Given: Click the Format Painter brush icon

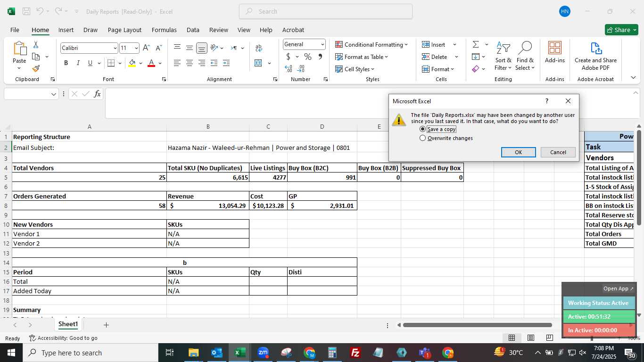Looking at the screenshot, I should click(36, 68).
